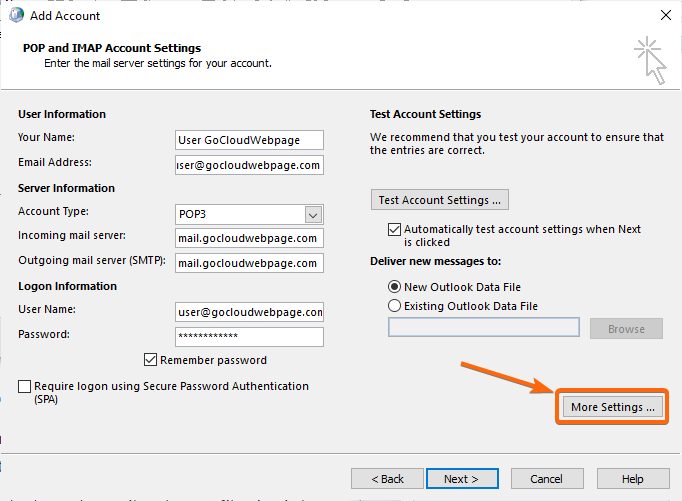This screenshot has height=501, width=682.
Task: Click the Browse button
Action: pyautogui.click(x=626, y=329)
